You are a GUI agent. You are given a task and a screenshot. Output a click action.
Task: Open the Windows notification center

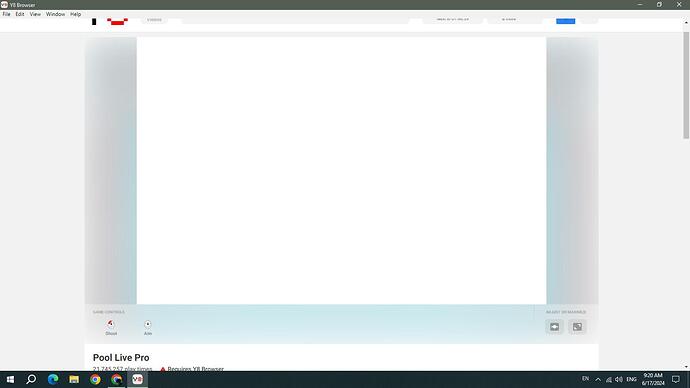coord(676,379)
